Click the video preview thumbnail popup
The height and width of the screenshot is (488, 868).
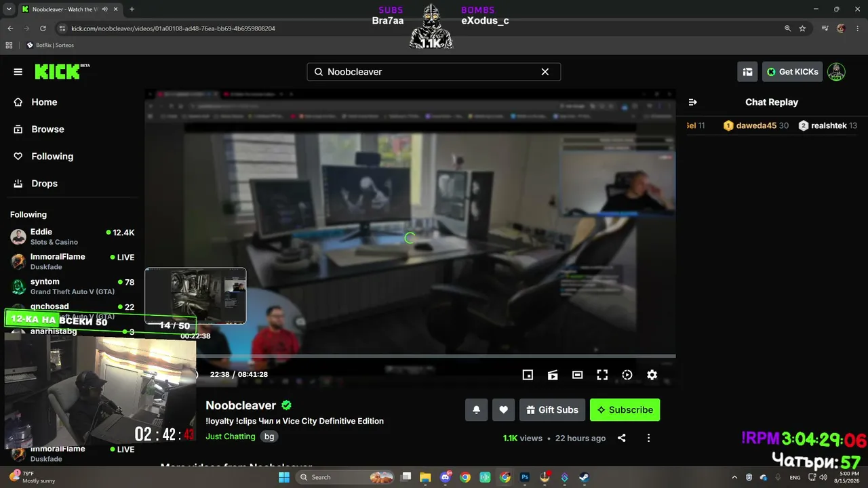click(x=195, y=296)
